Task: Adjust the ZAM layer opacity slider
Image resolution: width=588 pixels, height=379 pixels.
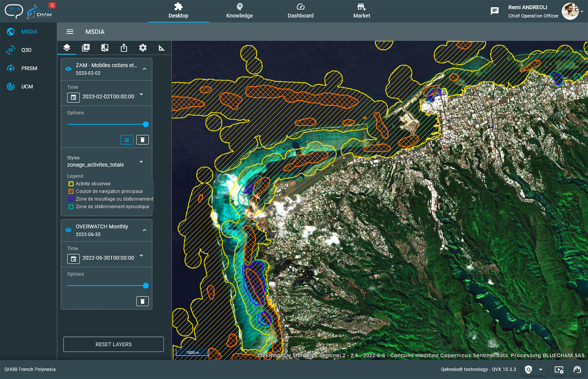Action: pyautogui.click(x=146, y=124)
